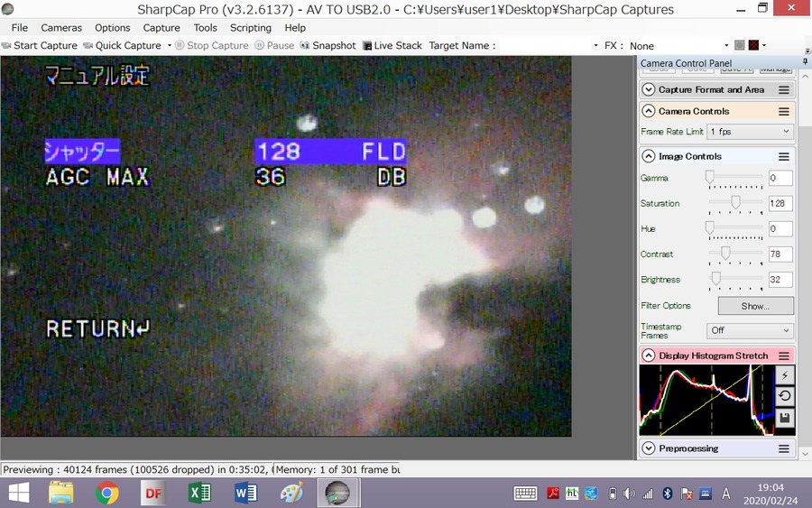812x508 pixels.
Task: Pin the Camera Control Panel
Action: (805, 61)
